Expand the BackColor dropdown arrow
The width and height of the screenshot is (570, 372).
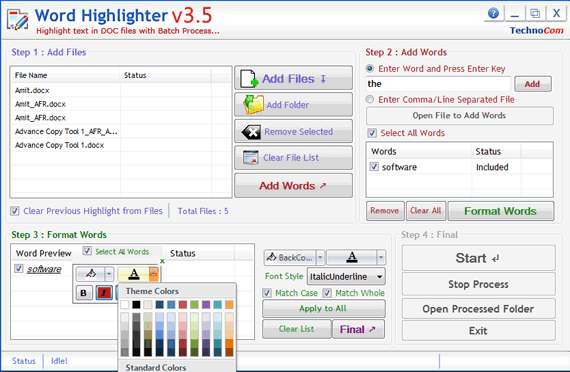(320, 257)
